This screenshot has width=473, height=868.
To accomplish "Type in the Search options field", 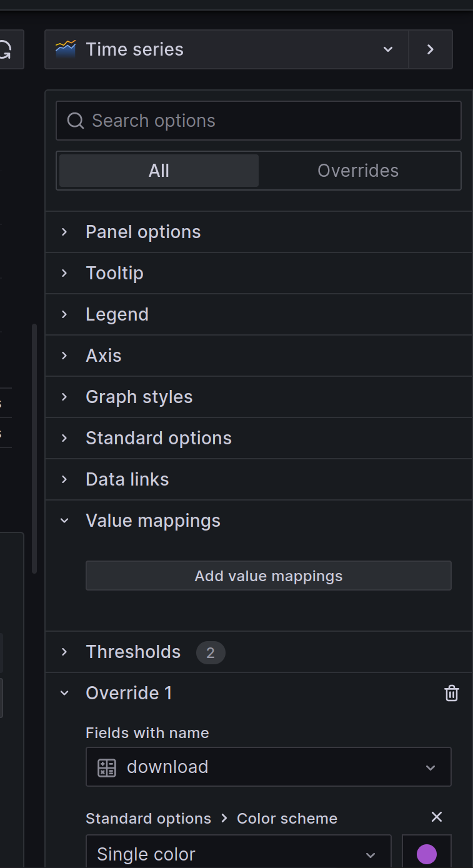I will point(269,121).
